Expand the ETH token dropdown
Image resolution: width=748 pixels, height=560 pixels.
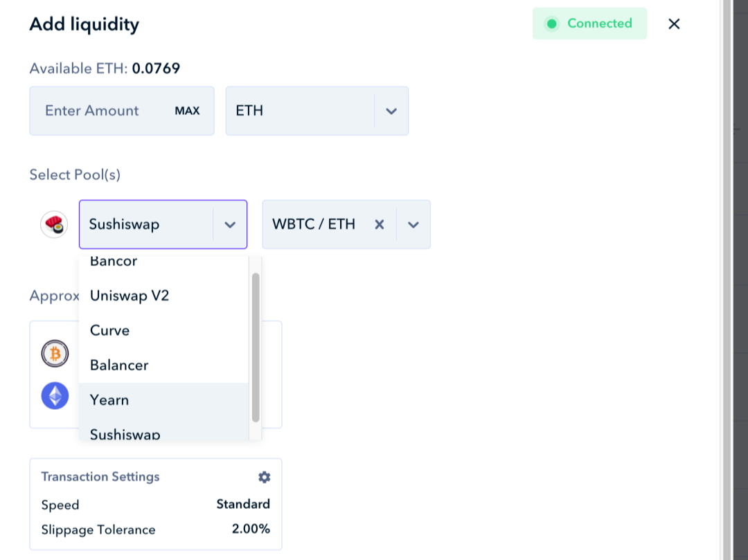pos(391,111)
